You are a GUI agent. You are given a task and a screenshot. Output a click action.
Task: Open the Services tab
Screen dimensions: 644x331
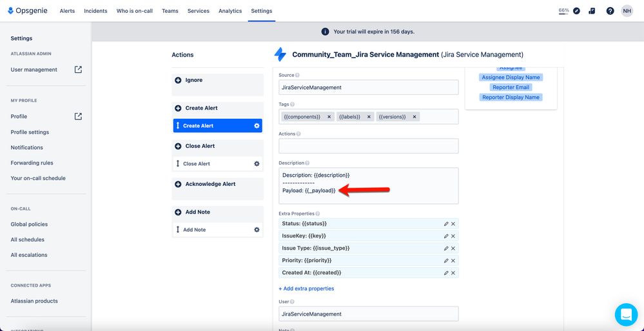tap(199, 11)
